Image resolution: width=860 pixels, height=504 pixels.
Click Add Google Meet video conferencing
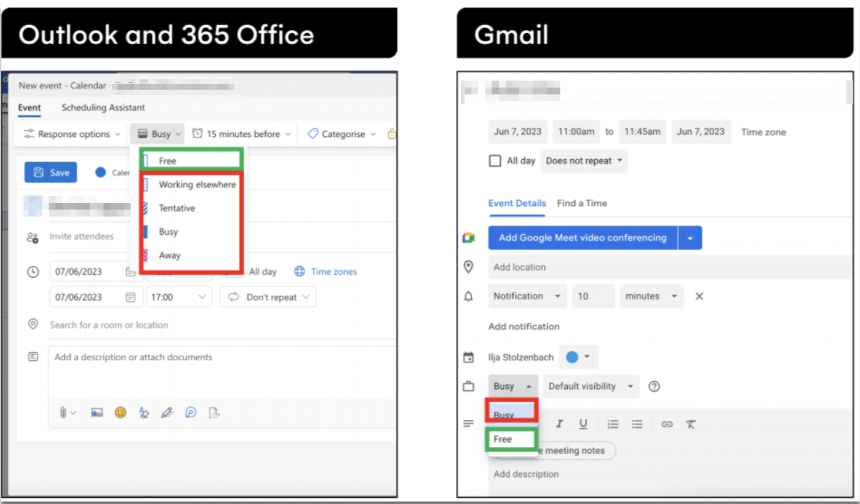click(583, 238)
